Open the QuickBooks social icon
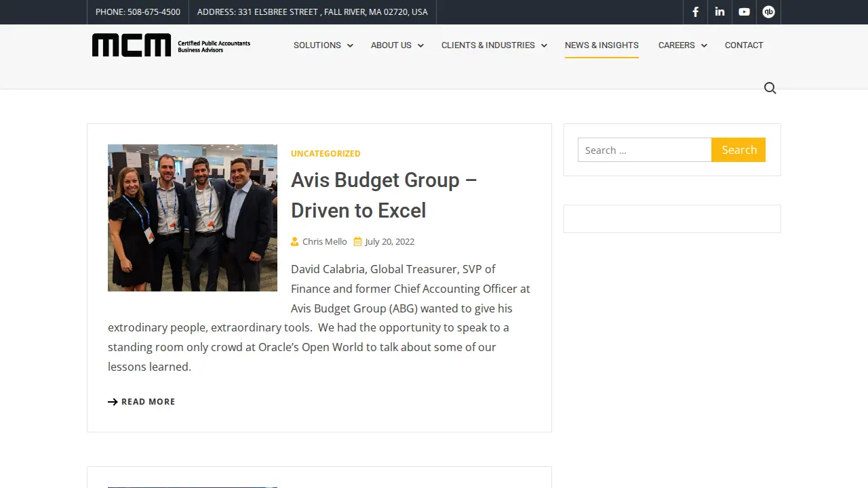The height and width of the screenshot is (488, 868). pos(768,12)
